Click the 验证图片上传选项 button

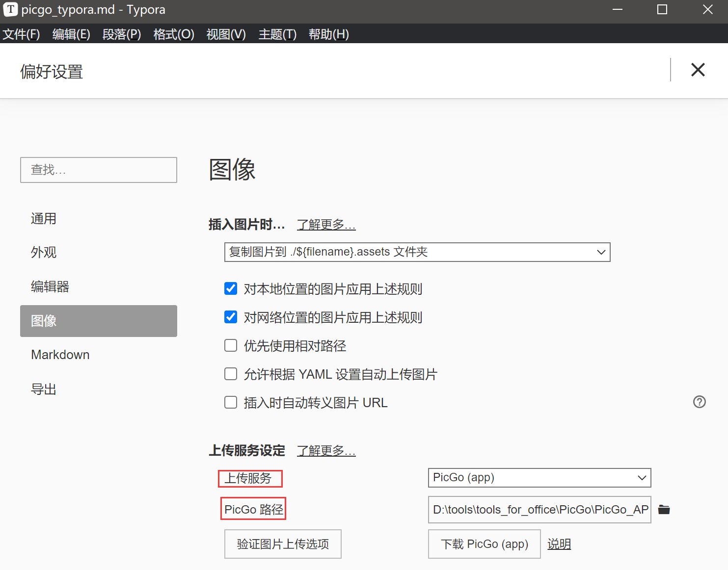(x=283, y=544)
